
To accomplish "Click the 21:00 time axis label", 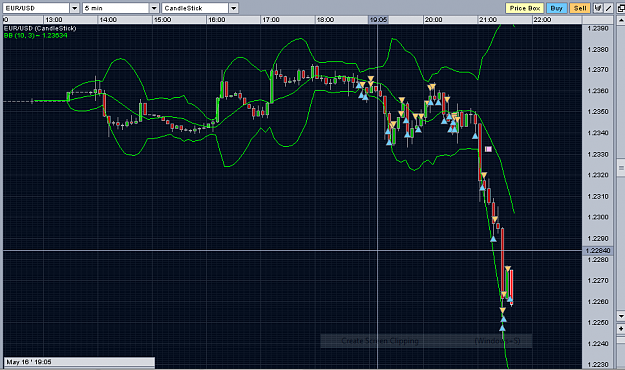I will 488,20.
